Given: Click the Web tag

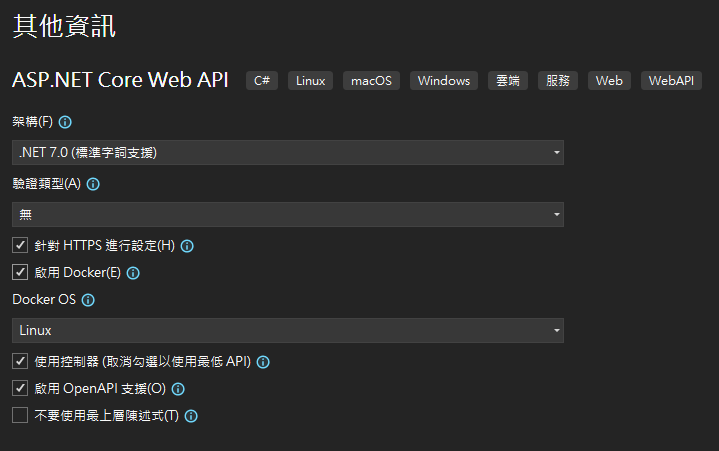Looking at the screenshot, I should point(609,81).
